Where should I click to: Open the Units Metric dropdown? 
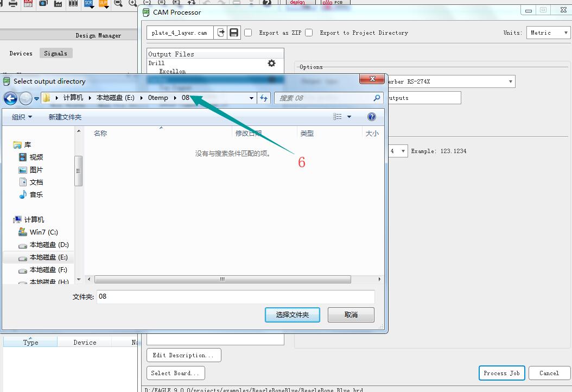click(547, 33)
